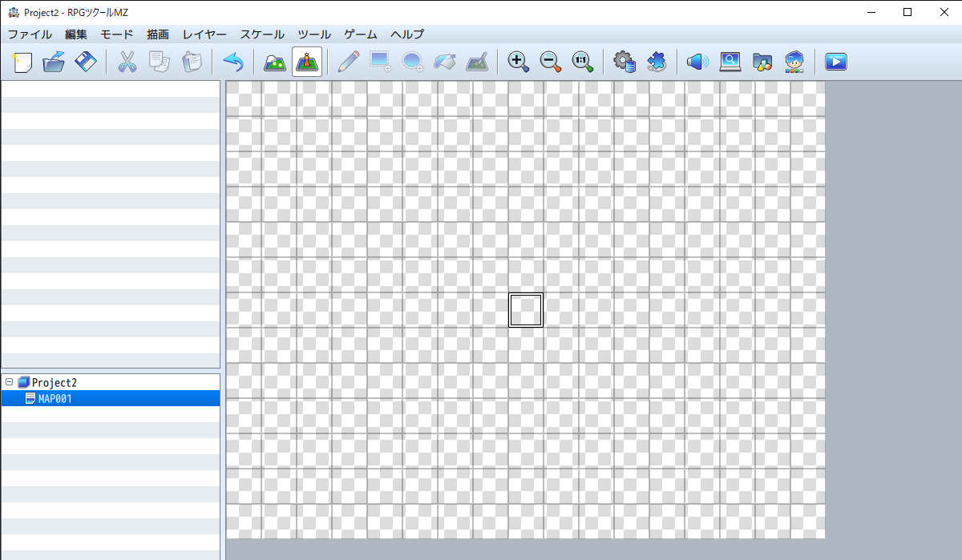Select the Shadow pen tool

(x=477, y=62)
